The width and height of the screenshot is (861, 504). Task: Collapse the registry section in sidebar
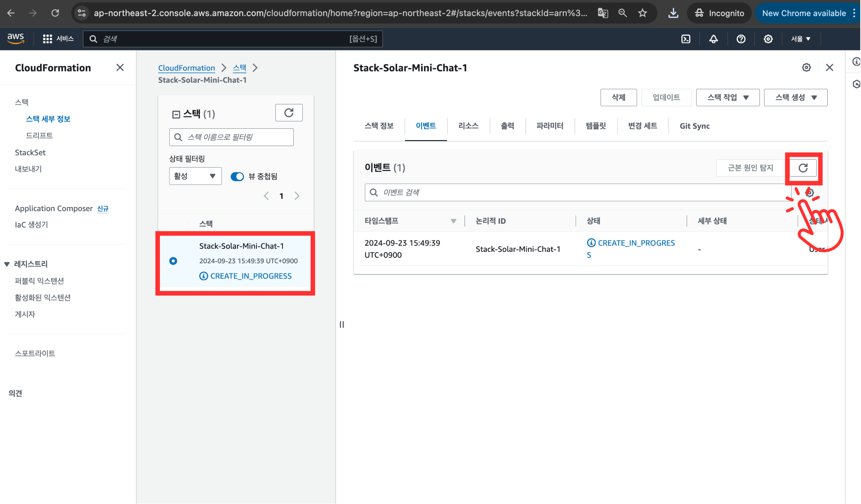coord(7,264)
